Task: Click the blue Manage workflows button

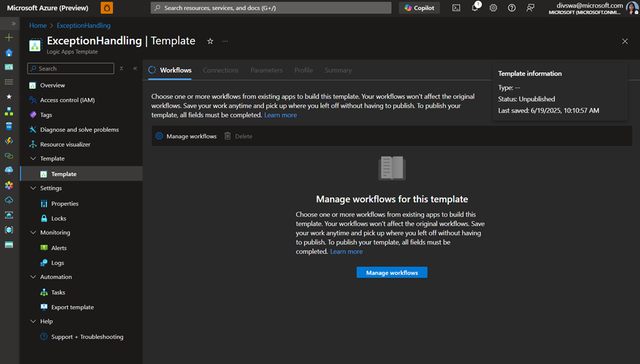Action: (x=392, y=272)
